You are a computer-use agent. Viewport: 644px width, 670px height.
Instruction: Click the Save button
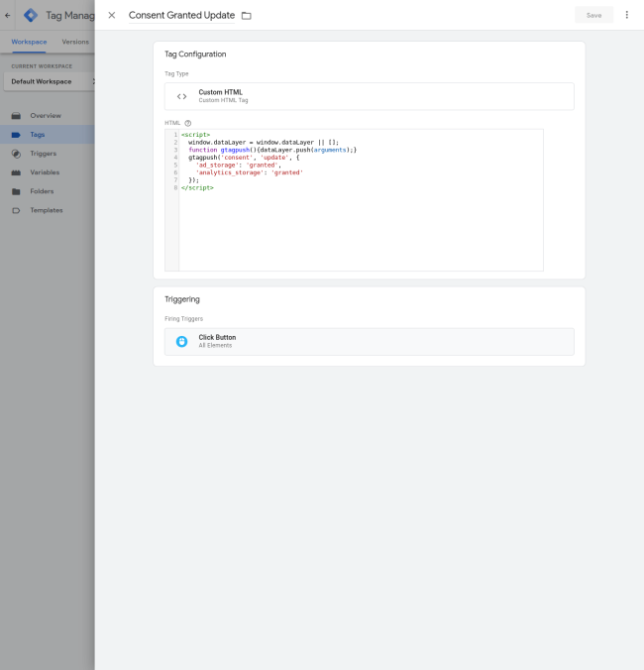593,15
